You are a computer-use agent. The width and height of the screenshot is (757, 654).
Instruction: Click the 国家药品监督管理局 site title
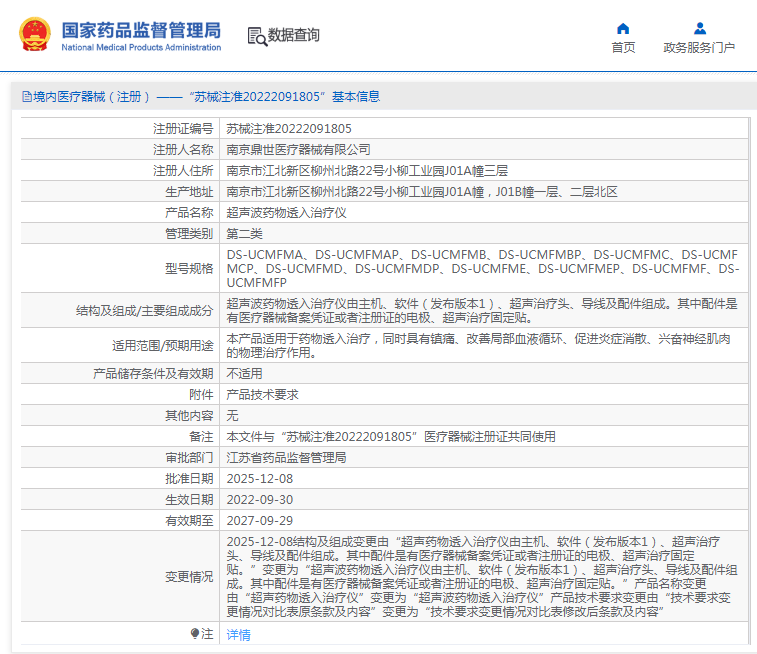pyautogui.click(x=140, y=29)
